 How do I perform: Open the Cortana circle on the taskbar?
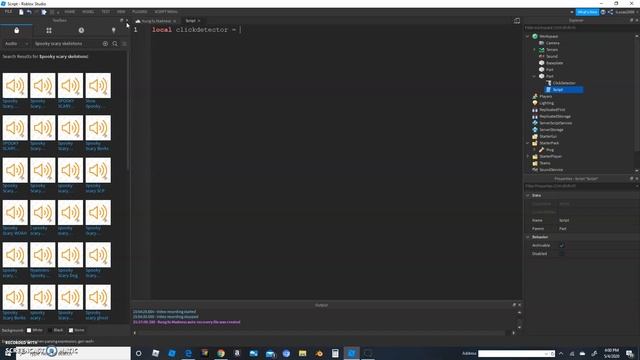click(139, 353)
